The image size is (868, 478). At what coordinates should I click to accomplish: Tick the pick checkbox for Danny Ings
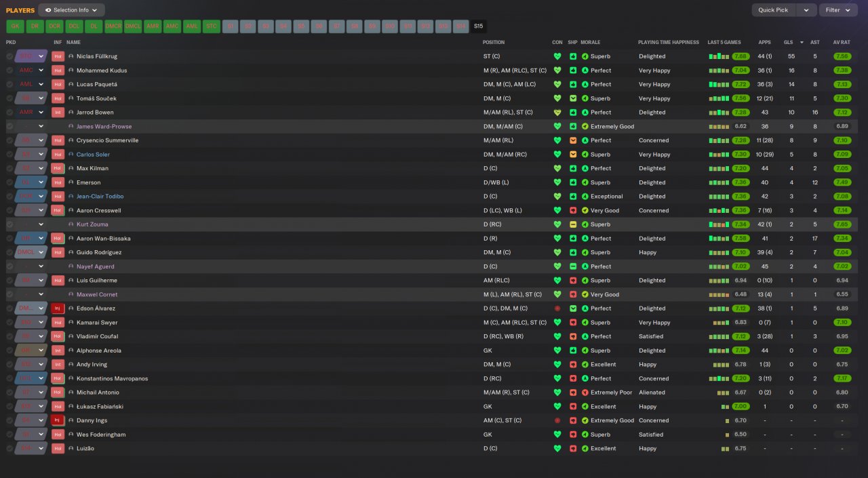coord(9,420)
